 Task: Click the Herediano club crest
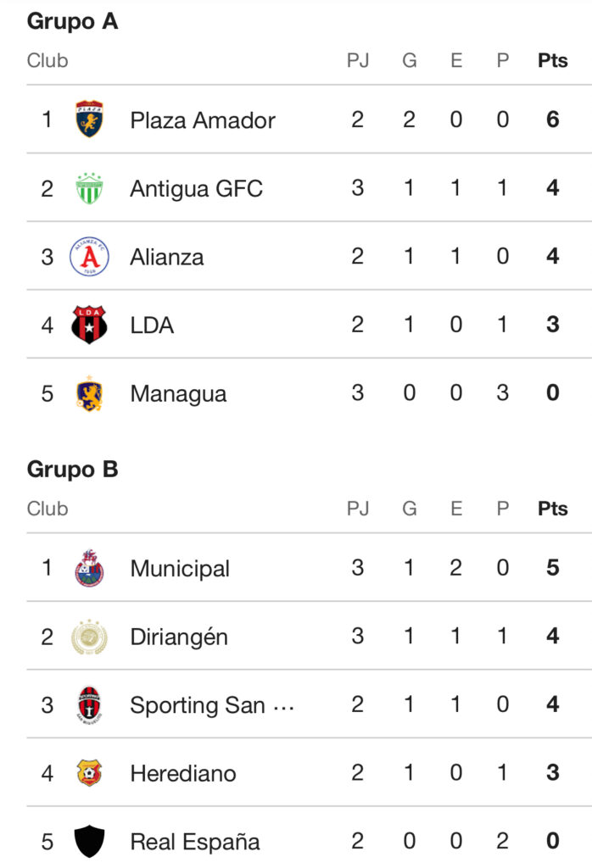coord(89,773)
